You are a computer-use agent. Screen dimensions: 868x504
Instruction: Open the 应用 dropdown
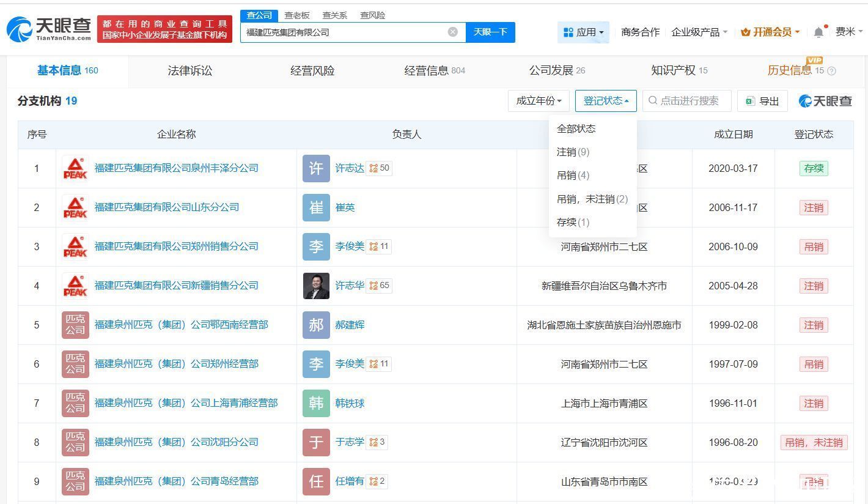[583, 32]
